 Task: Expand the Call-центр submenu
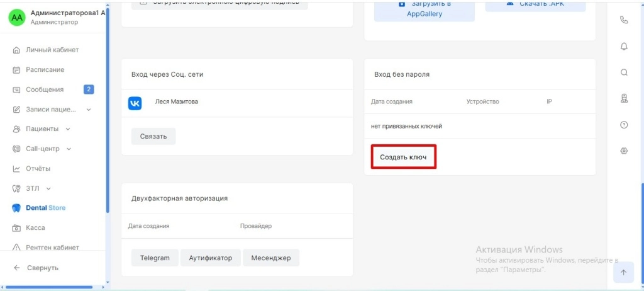point(69,149)
